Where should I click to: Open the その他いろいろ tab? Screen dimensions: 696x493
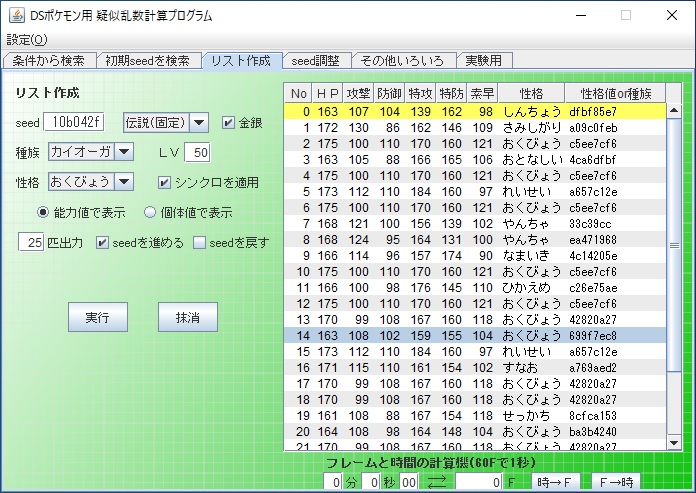(x=402, y=61)
